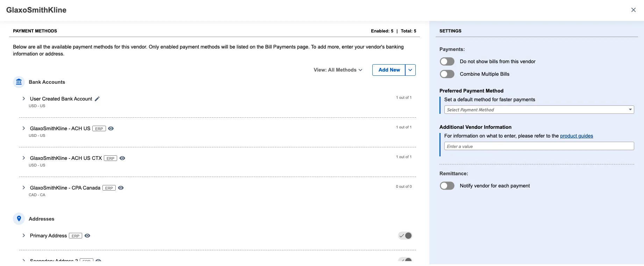Click the ERP tag on CPA Canada
The width and height of the screenshot is (644, 266).
(109, 188)
